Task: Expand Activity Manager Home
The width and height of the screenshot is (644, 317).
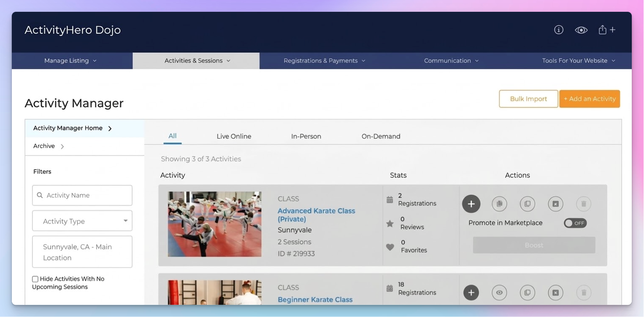Action: (84, 128)
